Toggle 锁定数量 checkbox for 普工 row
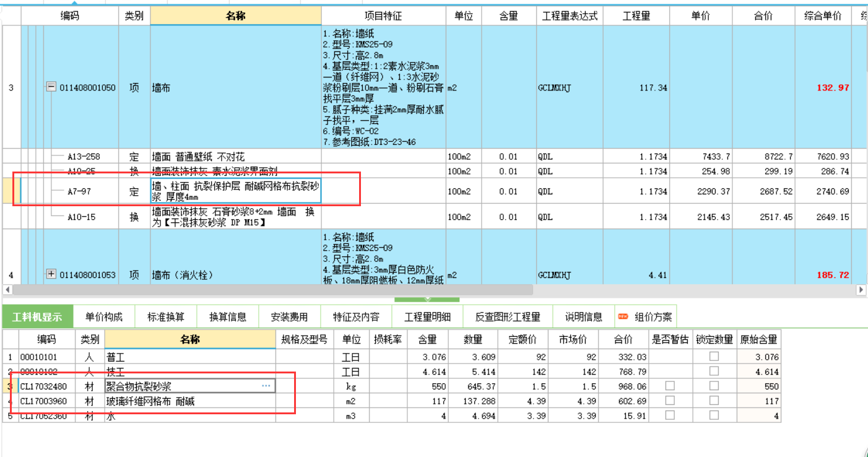Image resolution: width=868 pixels, height=457 pixels. (x=714, y=357)
